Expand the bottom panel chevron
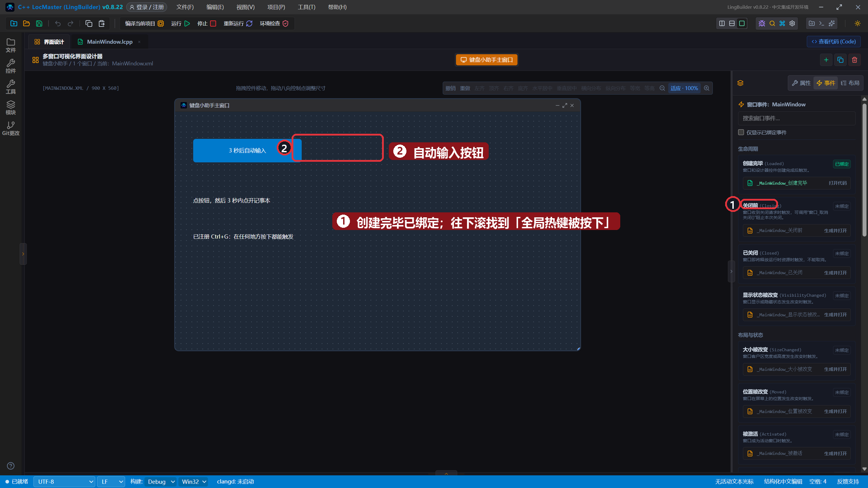 [x=446, y=473]
